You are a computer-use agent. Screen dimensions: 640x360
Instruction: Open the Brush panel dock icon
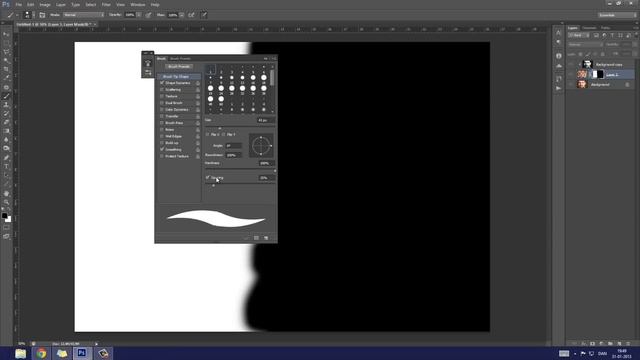tap(148, 63)
